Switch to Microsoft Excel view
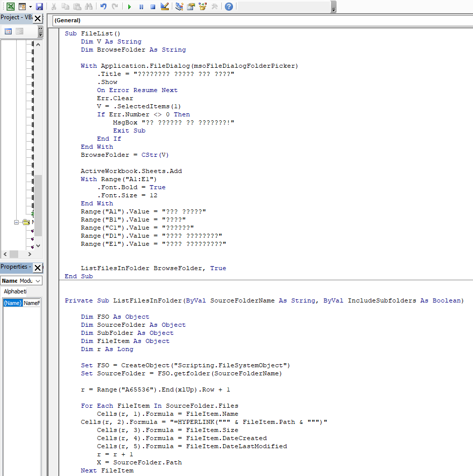The width and height of the screenshot is (473, 476). [11, 7]
